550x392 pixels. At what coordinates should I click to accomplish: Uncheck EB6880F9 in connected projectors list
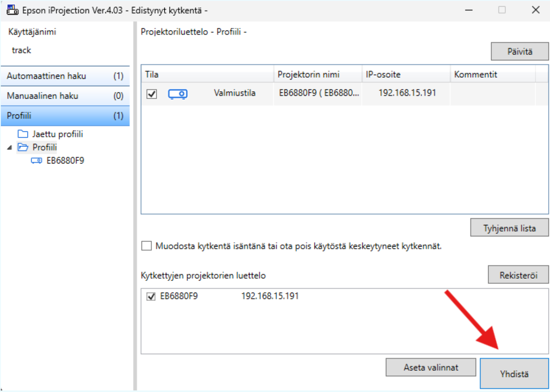[151, 297]
